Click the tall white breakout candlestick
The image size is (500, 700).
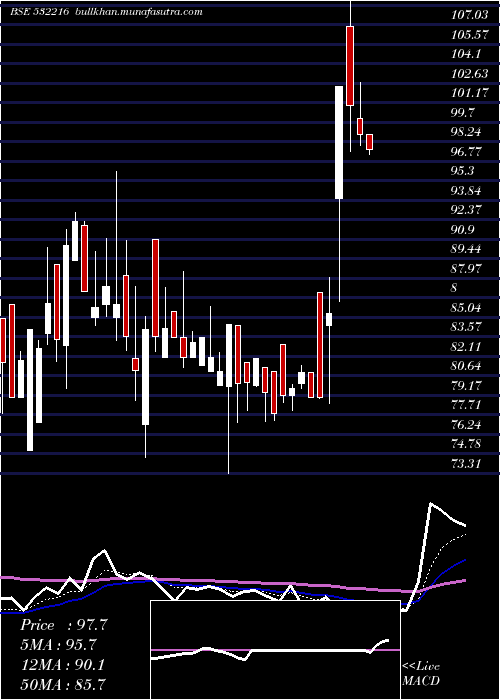[x=339, y=142]
